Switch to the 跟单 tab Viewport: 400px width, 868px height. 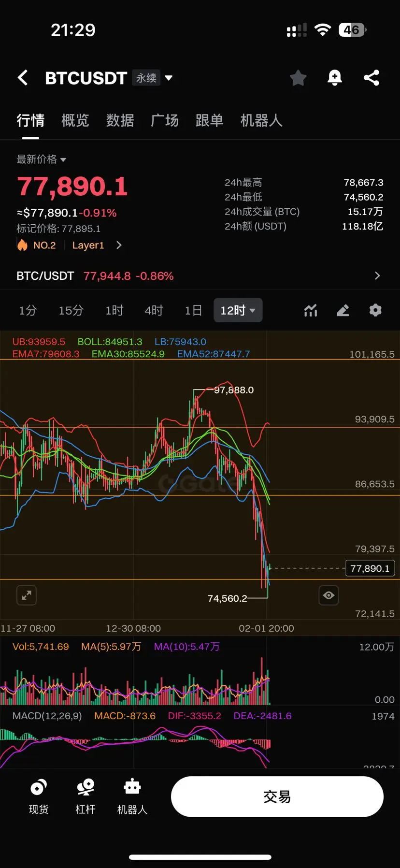click(210, 120)
